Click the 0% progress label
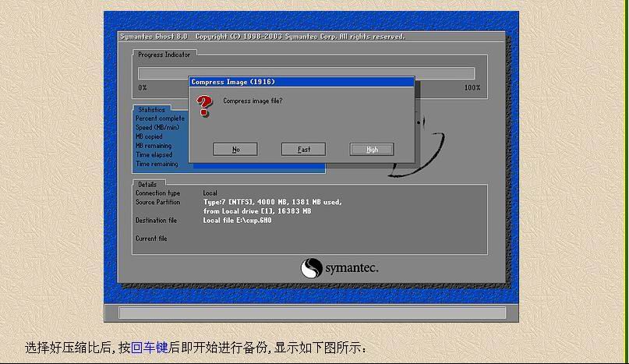629x364 pixels. coord(143,87)
